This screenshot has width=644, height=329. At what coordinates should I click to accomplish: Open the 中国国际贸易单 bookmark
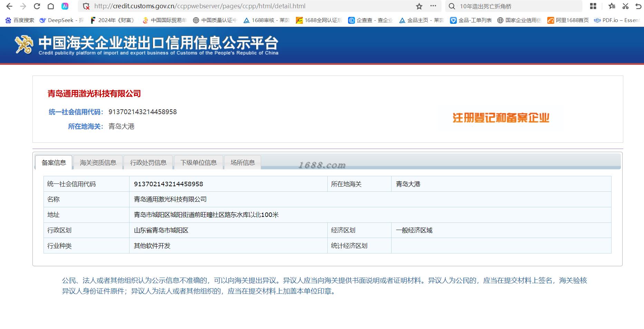click(x=164, y=20)
